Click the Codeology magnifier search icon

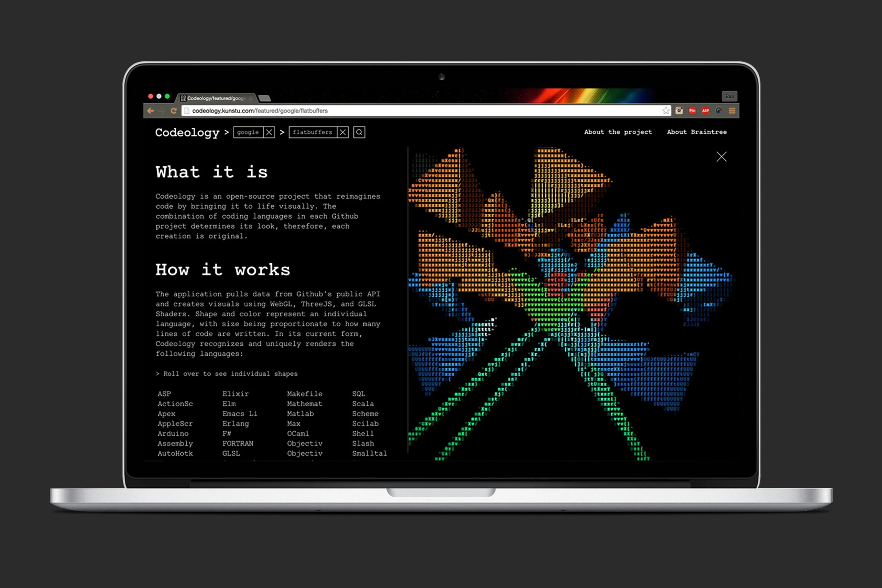(x=359, y=132)
